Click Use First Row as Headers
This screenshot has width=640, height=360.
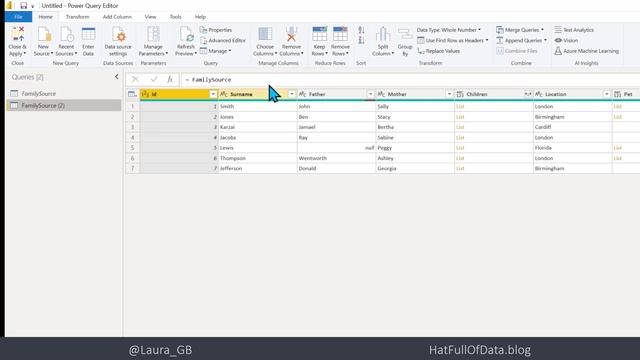[x=453, y=40]
